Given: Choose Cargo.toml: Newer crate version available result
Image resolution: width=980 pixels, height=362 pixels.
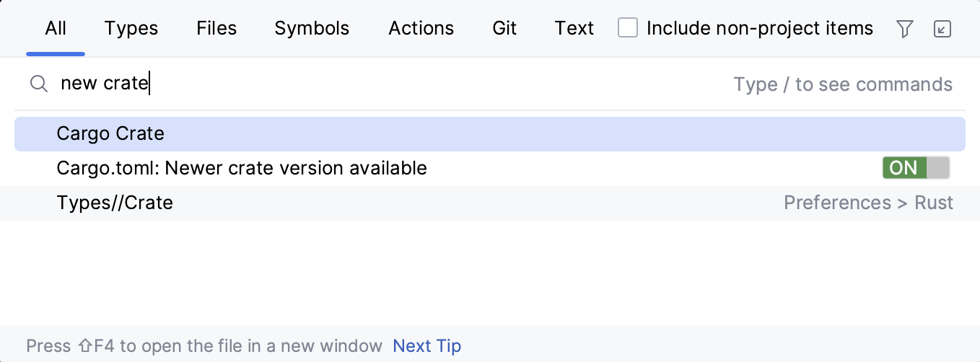Looking at the screenshot, I should [242, 169].
